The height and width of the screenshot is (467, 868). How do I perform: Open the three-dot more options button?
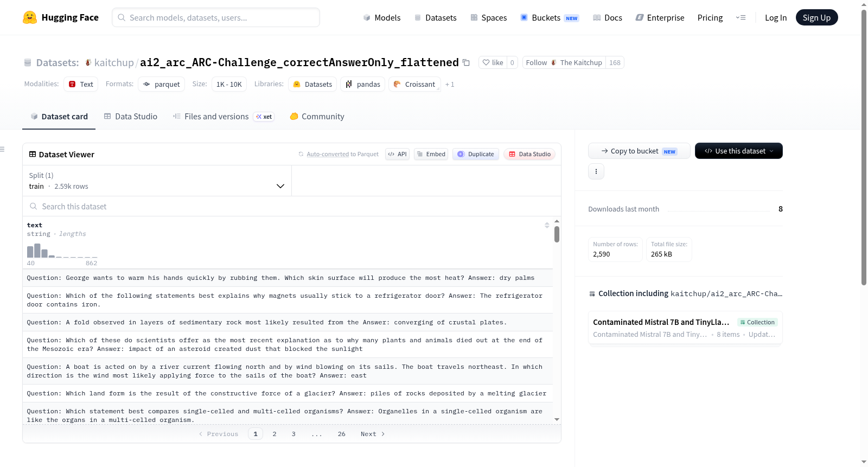click(596, 171)
